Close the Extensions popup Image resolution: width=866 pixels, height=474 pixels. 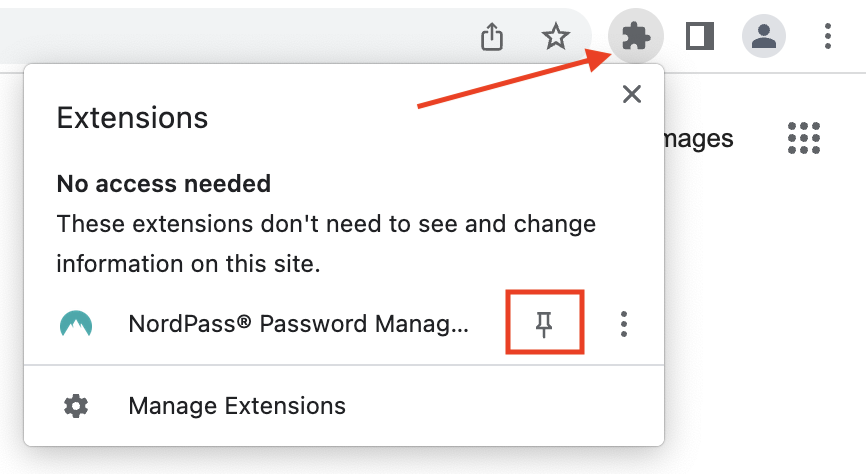tap(631, 95)
